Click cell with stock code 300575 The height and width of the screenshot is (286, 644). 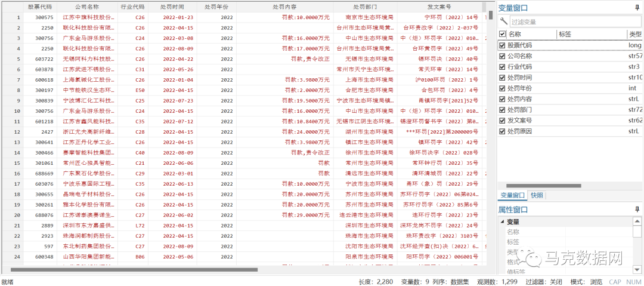coord(40,17)
